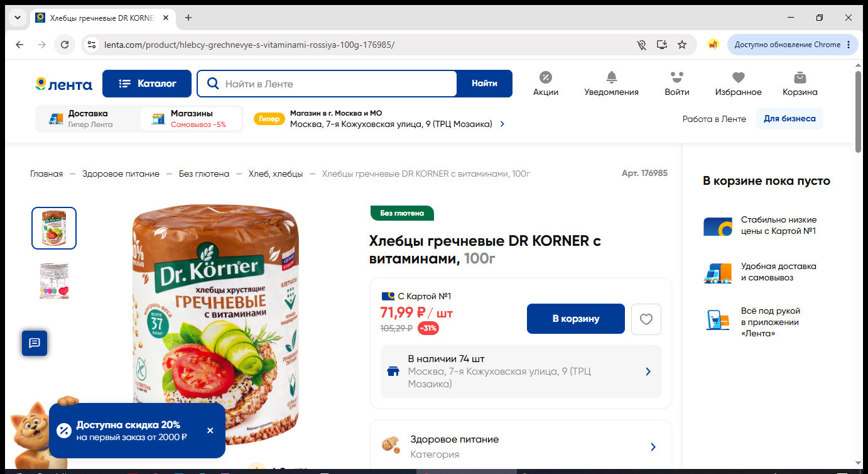Close the 20% discount popup
This screenshot has width=868, height=474.
[x=210, y=431]
